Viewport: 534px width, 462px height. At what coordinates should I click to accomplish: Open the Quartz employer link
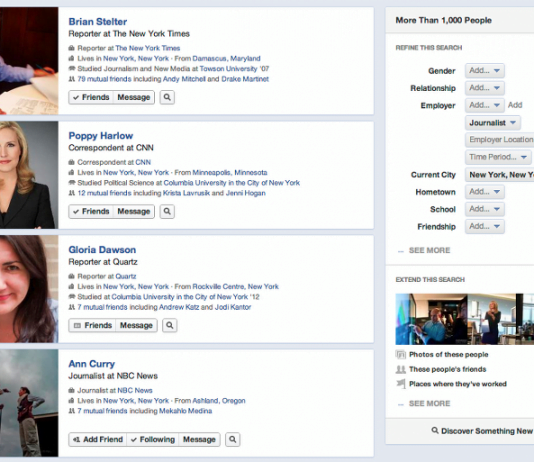pos(126,276)
